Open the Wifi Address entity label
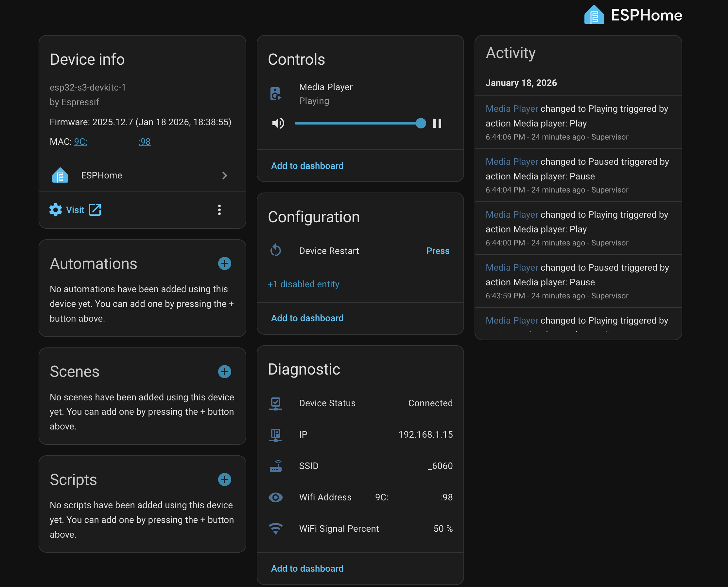Image resolution: width=728 pixels, height=587 pixels. (x=325, y=497)
